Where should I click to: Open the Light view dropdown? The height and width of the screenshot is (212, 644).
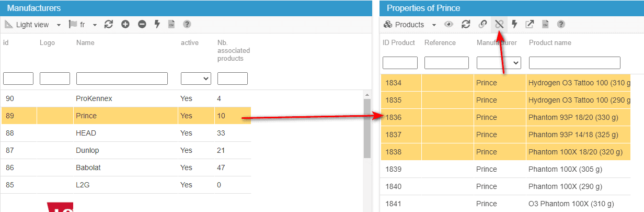(33, 25)
